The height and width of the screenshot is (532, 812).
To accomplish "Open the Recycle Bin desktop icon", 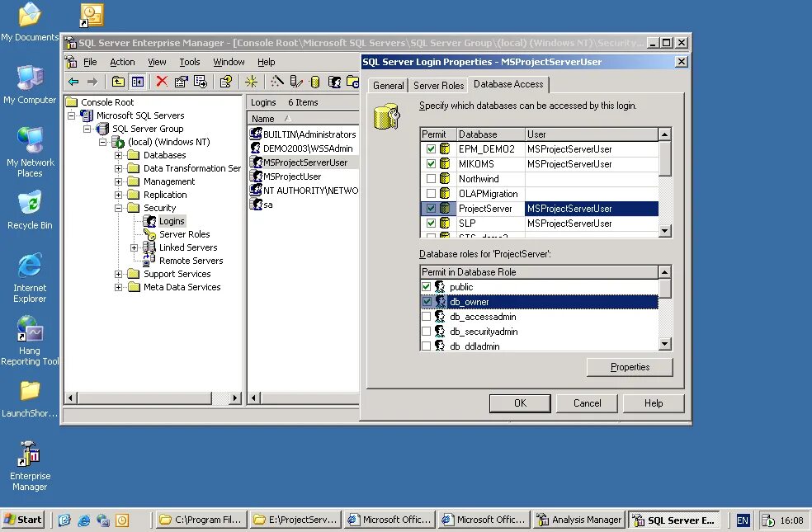I will pyautogui.click(x=30, y=210).
